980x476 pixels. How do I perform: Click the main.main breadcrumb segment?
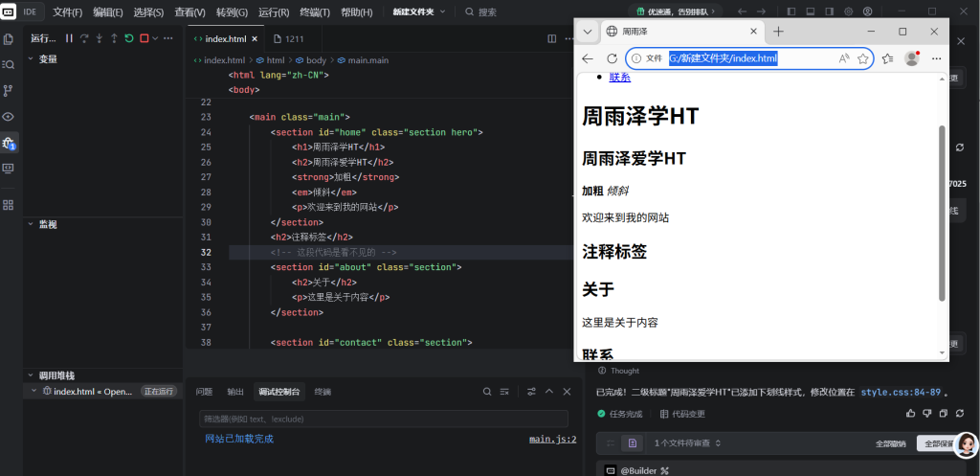pyautogui.click(x=363, y=60)
